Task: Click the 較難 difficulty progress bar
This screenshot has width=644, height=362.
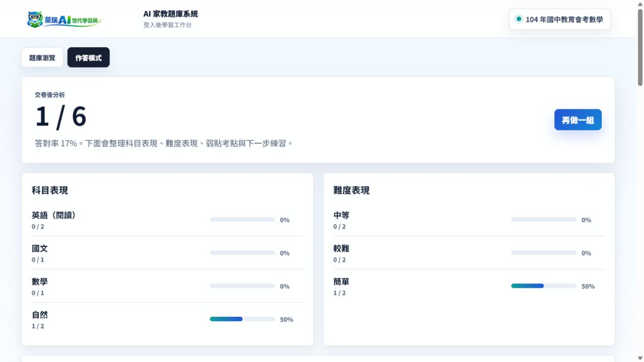Action: tap(544, 253)
